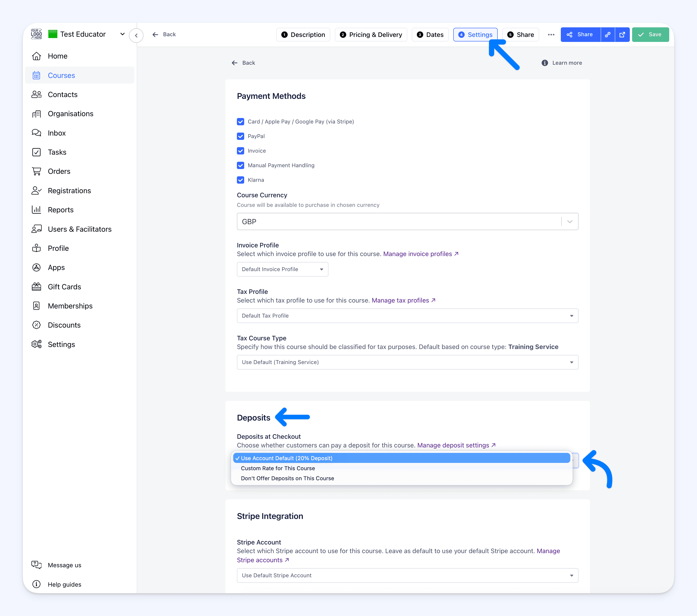The width and height of the screenshot is (697, 616).
Task: Click the Inbox chat bubbles icon
Action: point(36,133)
